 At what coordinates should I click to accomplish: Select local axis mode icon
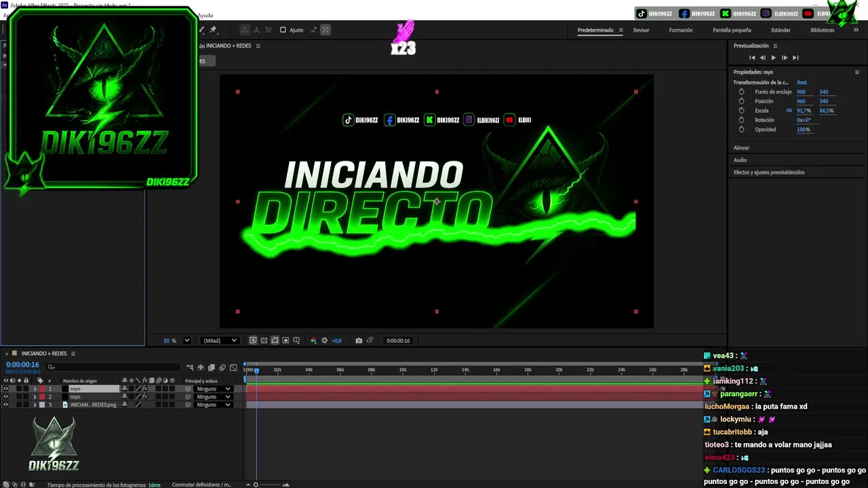tap(245, 30)
